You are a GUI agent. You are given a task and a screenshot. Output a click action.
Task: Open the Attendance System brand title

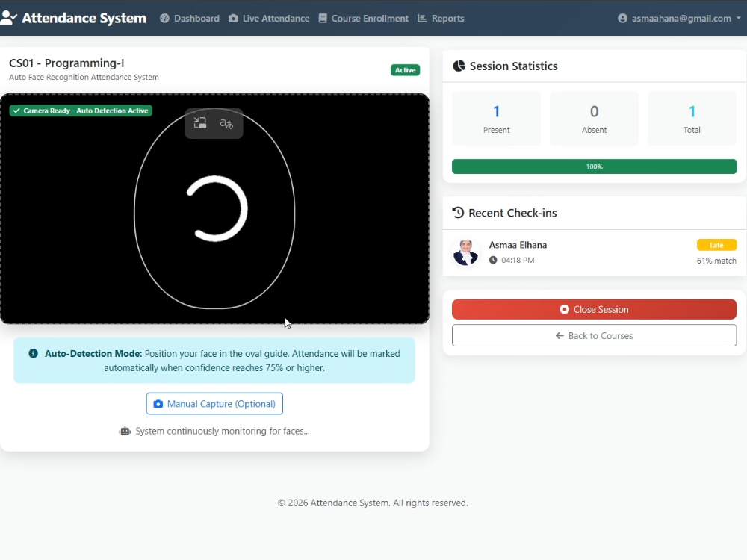[84, 18]
